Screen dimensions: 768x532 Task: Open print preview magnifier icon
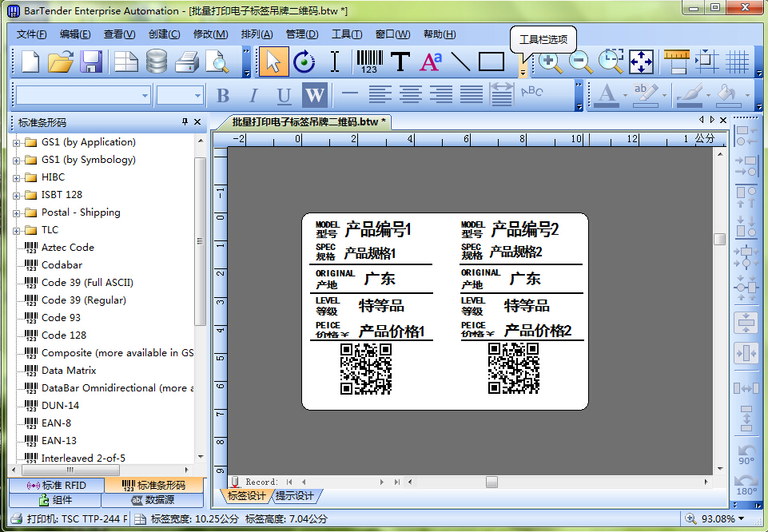[217, 62]
